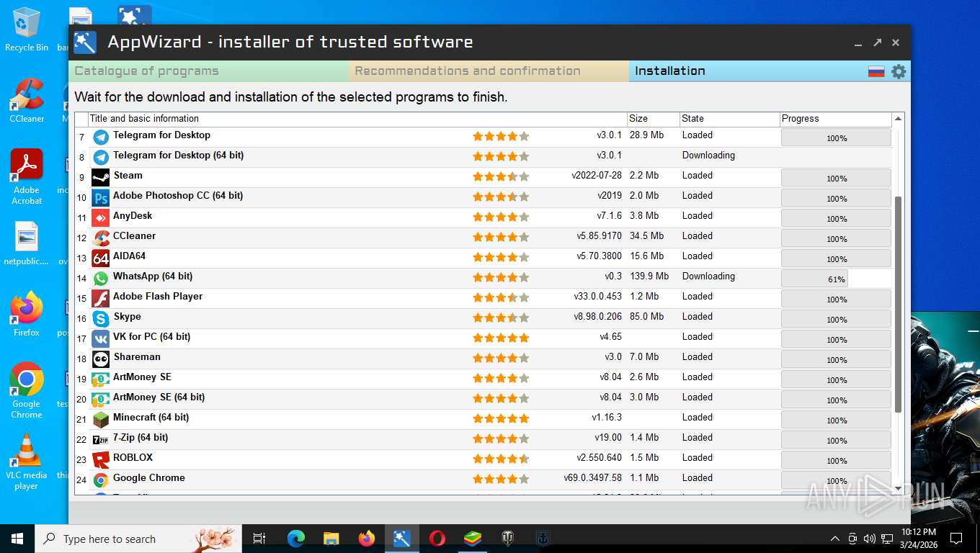The image size is (980, 553).
Task: Click the 7-Zip (64 bit) icon
Action: coord(101,439)
